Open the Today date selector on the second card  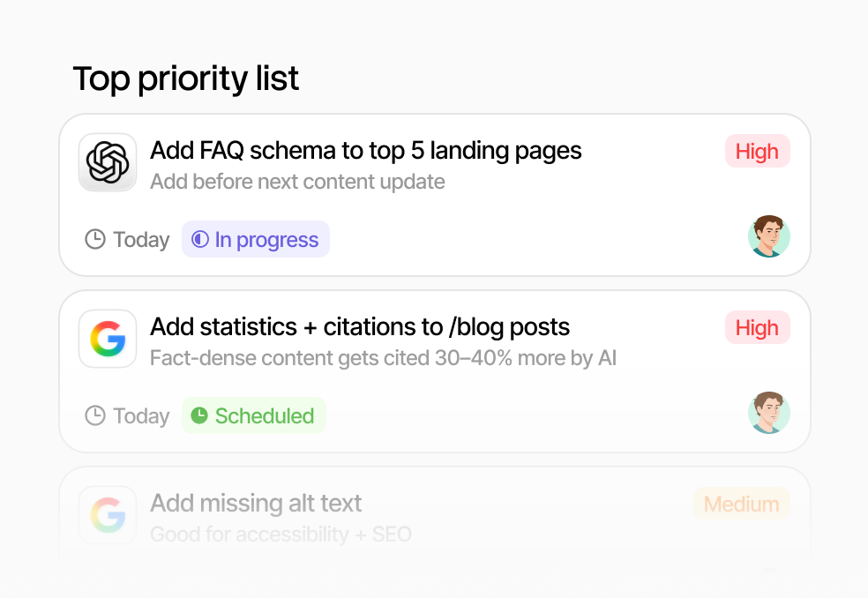141,415
